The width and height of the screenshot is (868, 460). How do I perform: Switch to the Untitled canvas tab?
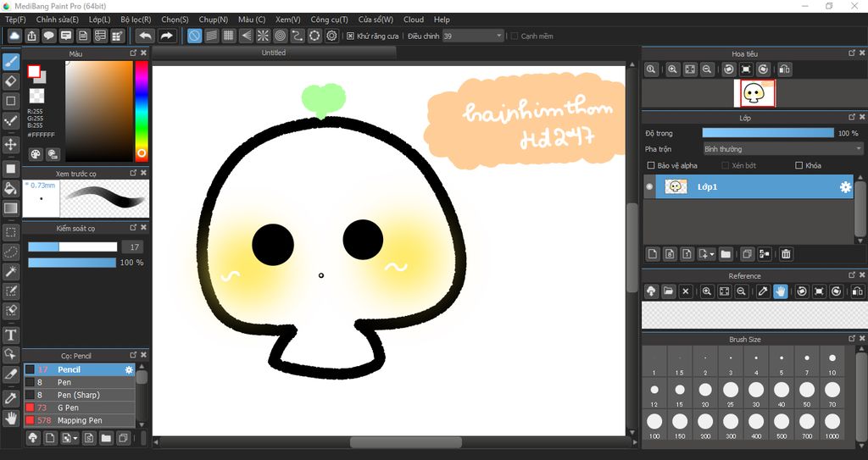pos(274,53)
